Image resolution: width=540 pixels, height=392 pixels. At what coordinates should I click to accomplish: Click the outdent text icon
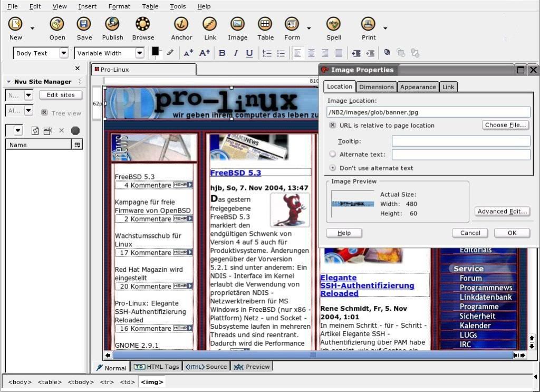(x=370, y=53)
